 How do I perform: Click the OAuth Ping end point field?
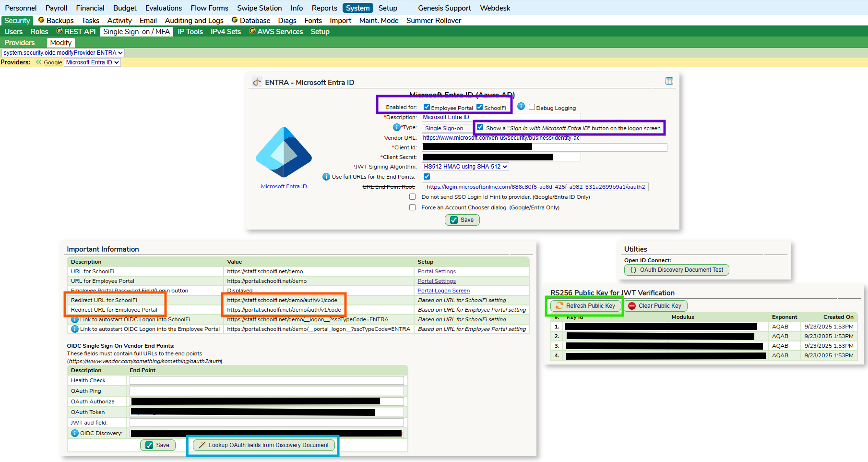point(267,391)
